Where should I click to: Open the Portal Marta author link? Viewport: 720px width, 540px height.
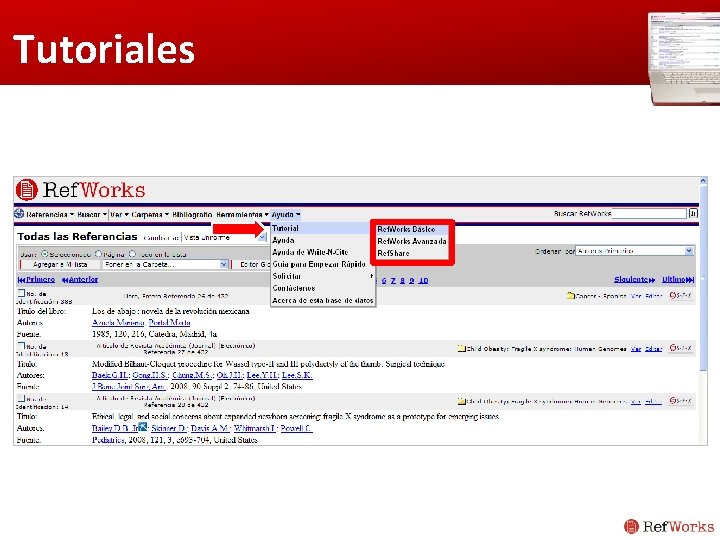pyautogui.click(x=169, y=322)
